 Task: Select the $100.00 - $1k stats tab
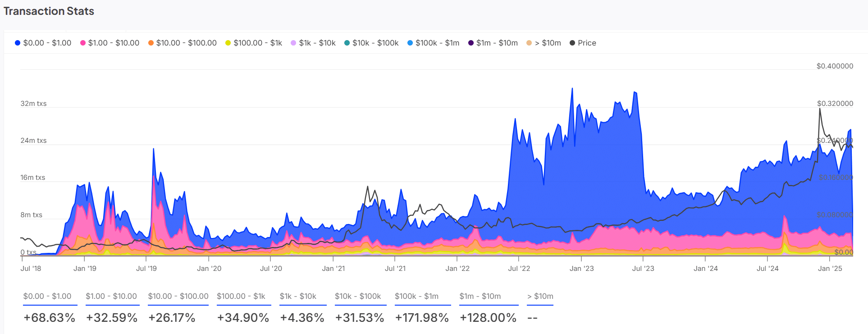[241, 296]
